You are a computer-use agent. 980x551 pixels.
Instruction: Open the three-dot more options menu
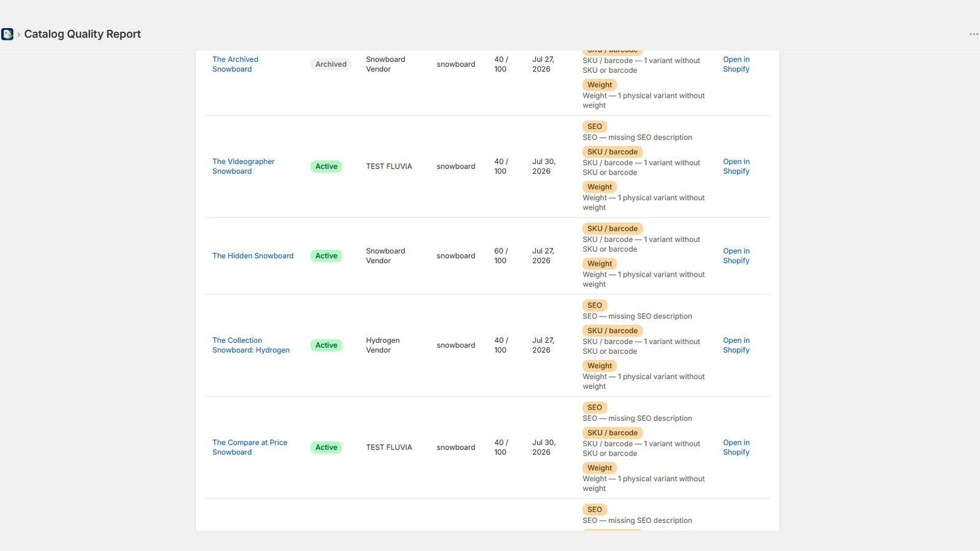tap(973, 34)
